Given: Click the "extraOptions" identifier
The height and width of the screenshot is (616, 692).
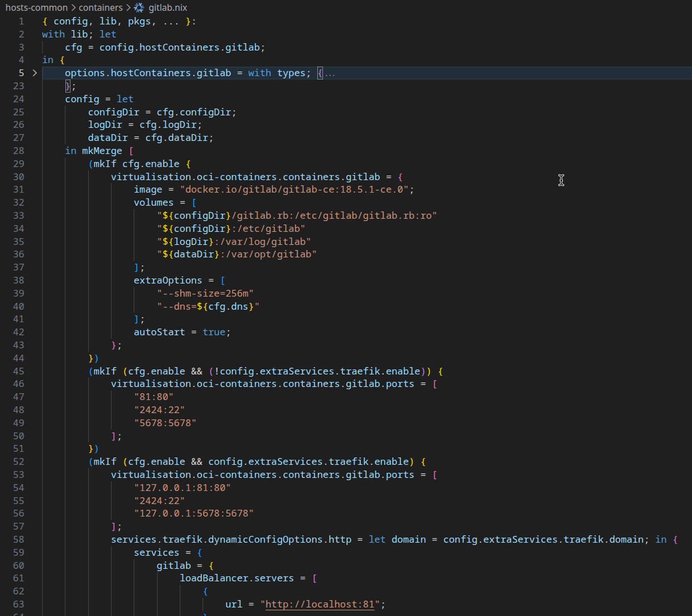Looking at the screenshot, I should 168,280.
